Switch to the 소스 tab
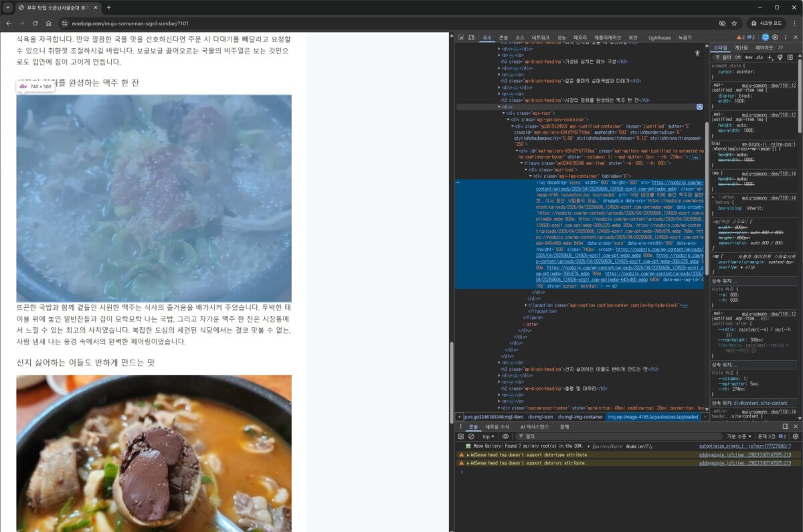The height and width of the screenshot is (532, 803). [x=519, y=37]
